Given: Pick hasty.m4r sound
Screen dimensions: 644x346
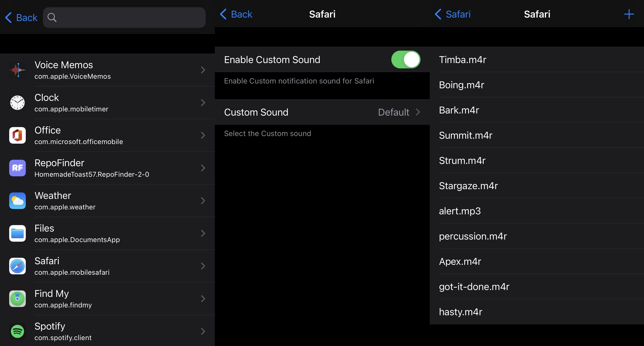Looking at the screenshot, I should (x=537, y=312).
